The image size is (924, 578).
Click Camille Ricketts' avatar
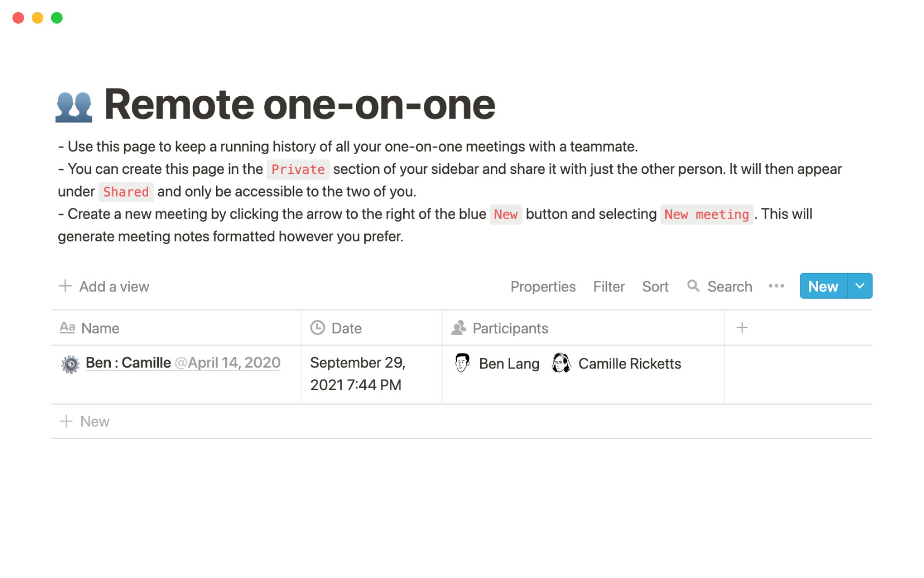point(561,363)
